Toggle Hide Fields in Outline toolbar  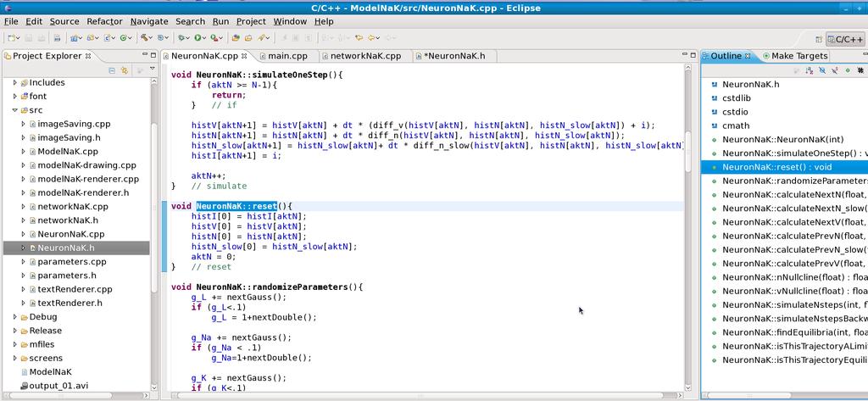[822, 70]
